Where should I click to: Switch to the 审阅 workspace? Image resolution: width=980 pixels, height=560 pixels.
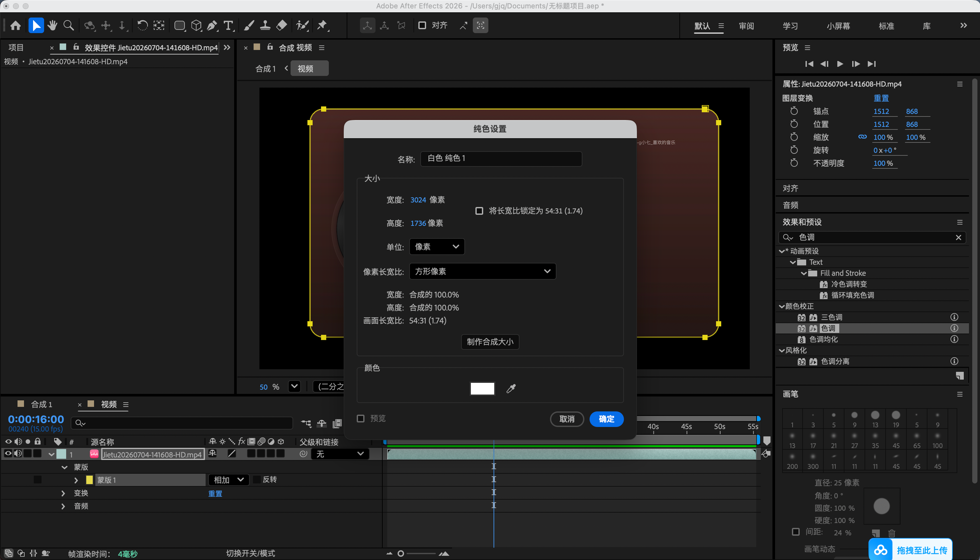(x=746, y=26)
